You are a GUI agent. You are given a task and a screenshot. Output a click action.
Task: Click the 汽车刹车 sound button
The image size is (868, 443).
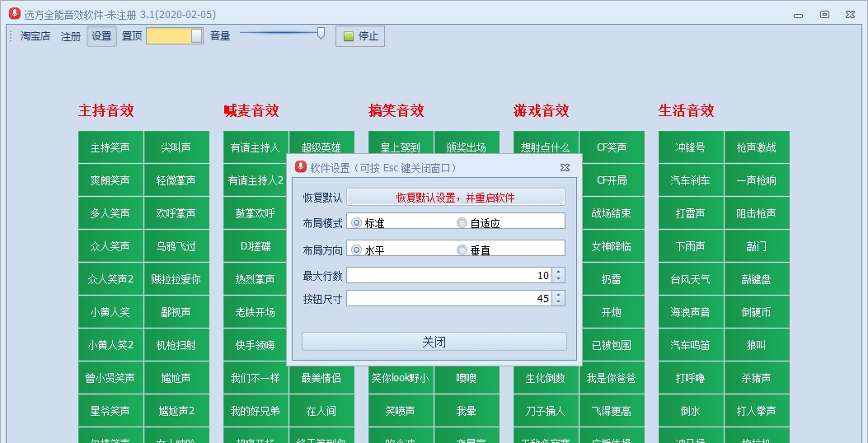click(x=691, y=180)
